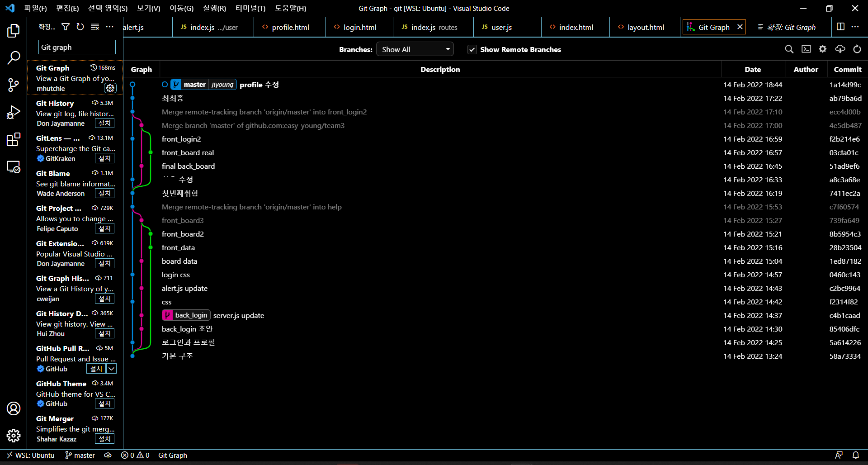This screenshot has height=465, width=868.
Task: Install the Git History extension
Action: pyautogui.click(x=104, y=123)
